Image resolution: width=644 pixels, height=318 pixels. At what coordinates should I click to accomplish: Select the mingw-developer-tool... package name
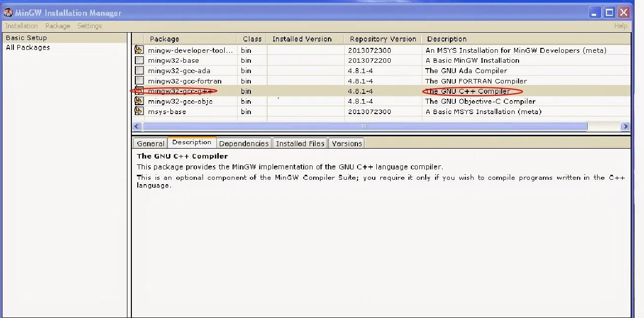(x=190, y=50)
